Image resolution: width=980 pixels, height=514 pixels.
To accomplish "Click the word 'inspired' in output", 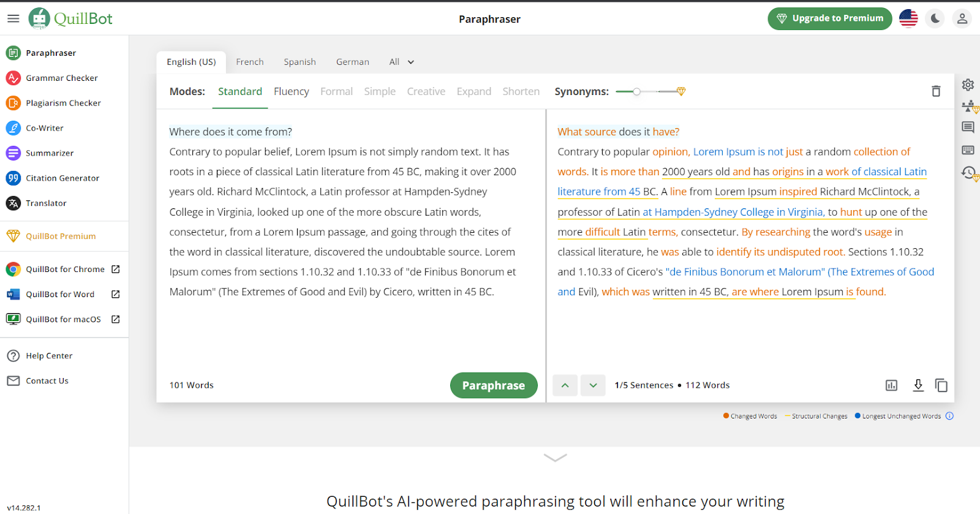I will click(798, 192).
